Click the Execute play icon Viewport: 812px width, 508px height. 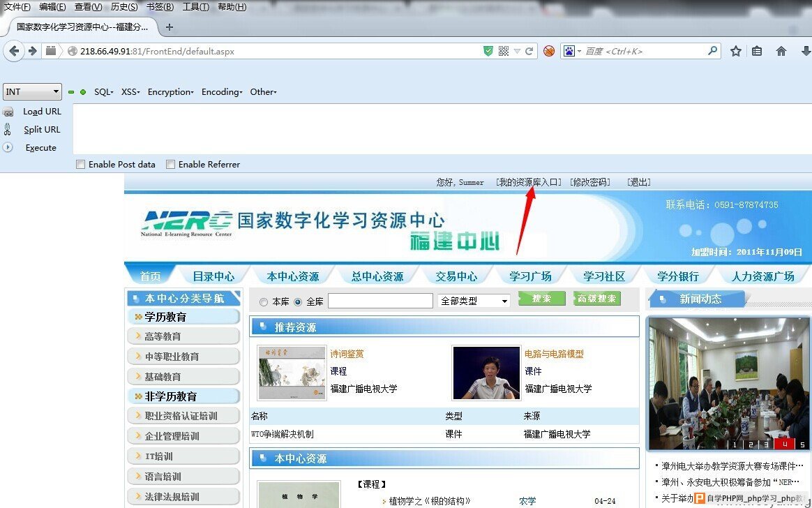pyautogui.click(x=7, y=147)
